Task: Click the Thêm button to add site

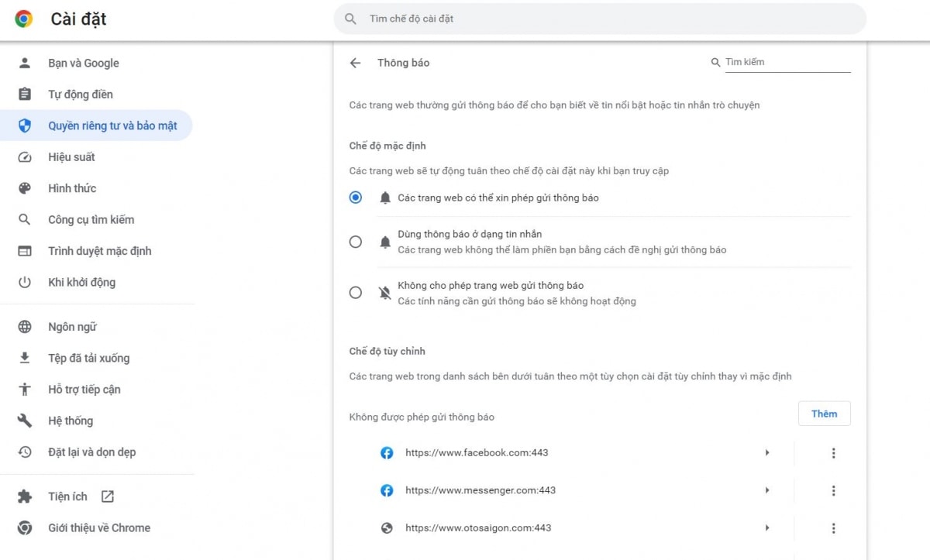Action: coord(824,414)
